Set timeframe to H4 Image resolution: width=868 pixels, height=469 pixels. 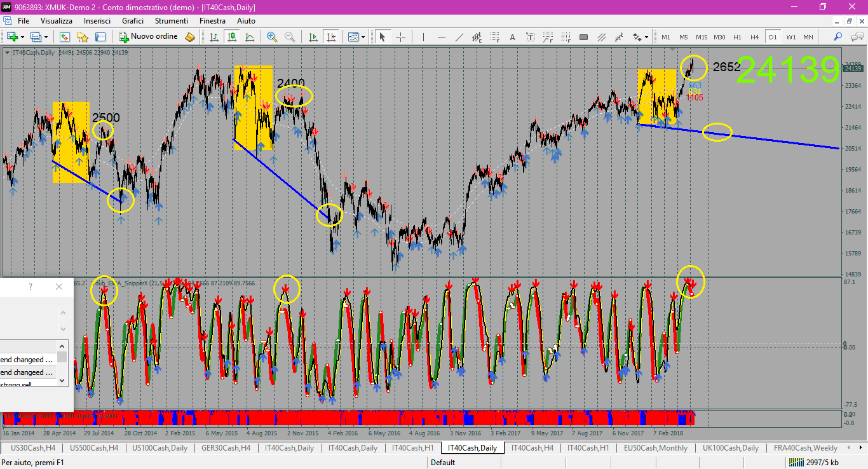click(x=755, y=37)
